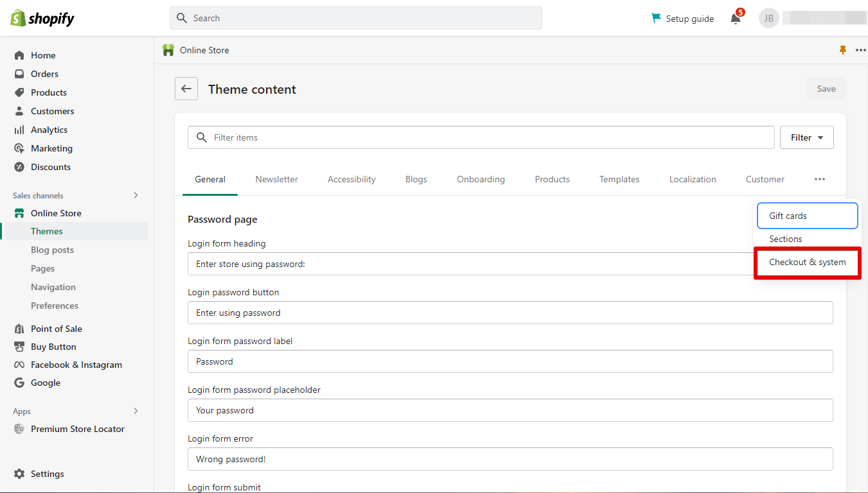Click the pin icon in Online Store bar
The image size is (868, 493).
(843, 50)
